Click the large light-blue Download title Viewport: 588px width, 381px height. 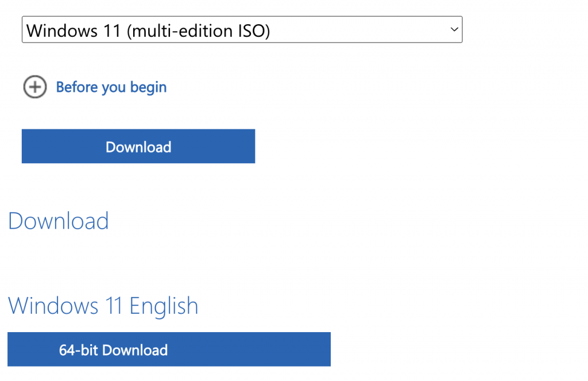(59, 221)
